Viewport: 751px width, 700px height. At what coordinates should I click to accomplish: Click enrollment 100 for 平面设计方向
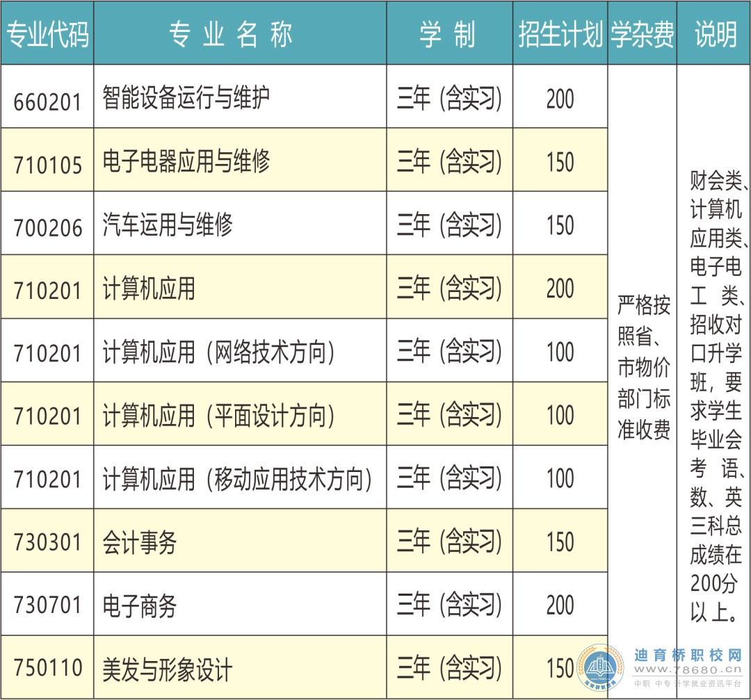560,415
